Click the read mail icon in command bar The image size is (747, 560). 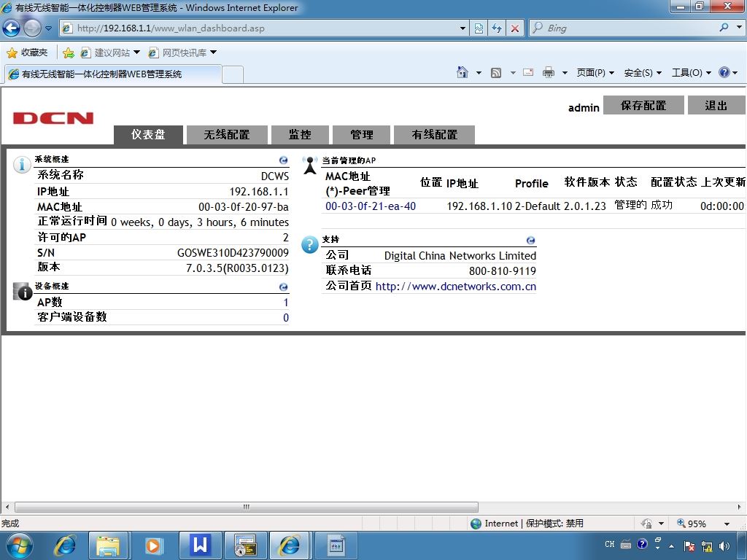528,72
